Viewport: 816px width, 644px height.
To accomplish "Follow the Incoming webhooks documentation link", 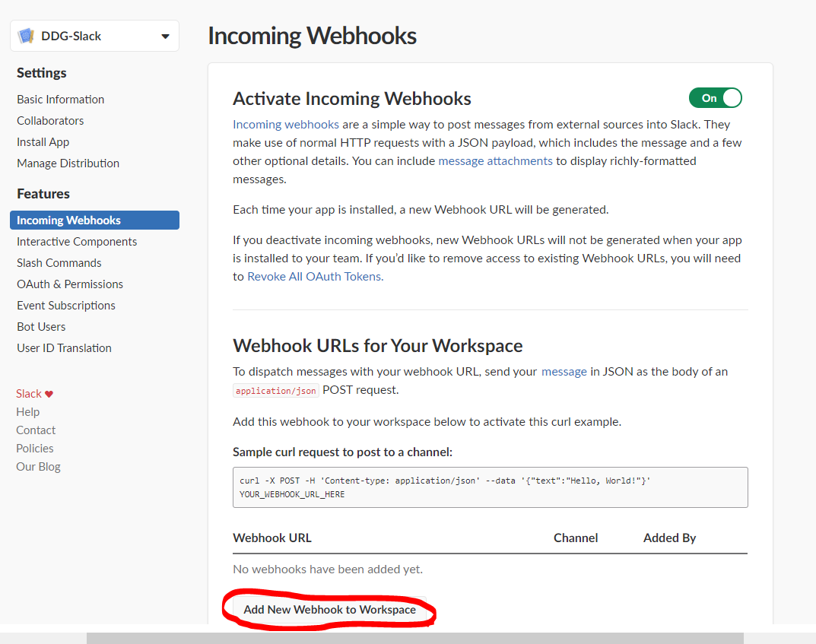I will (x=286, y=125).
